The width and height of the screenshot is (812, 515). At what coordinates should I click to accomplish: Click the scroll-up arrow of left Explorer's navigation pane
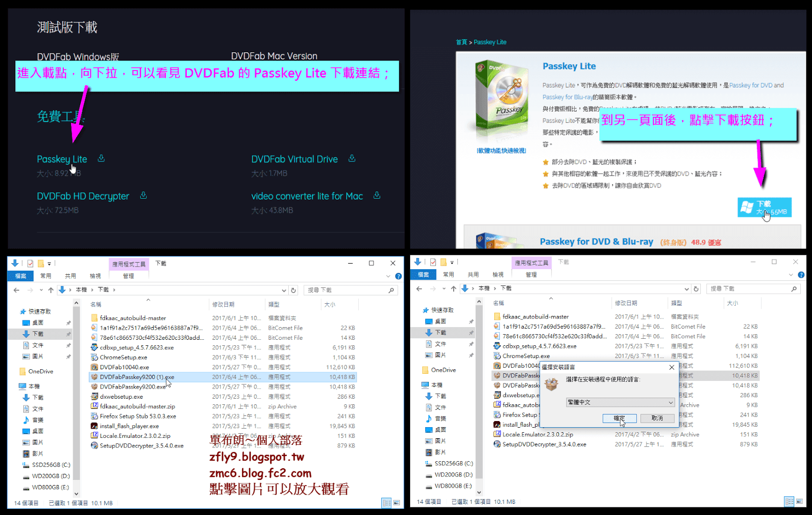coord(77,303)
